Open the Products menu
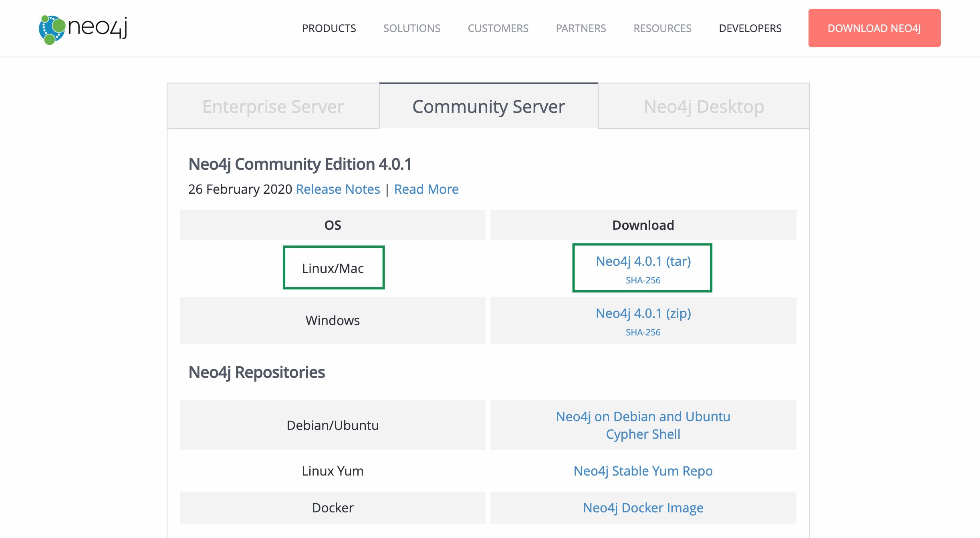This screenshot has width=980, height=538. click(x=329, y=28)
